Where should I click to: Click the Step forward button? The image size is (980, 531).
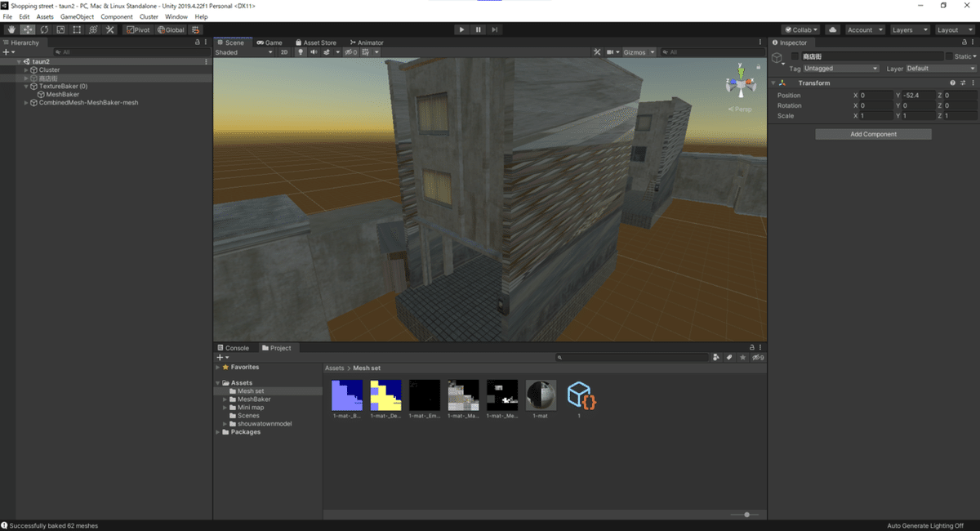(495, 29)
